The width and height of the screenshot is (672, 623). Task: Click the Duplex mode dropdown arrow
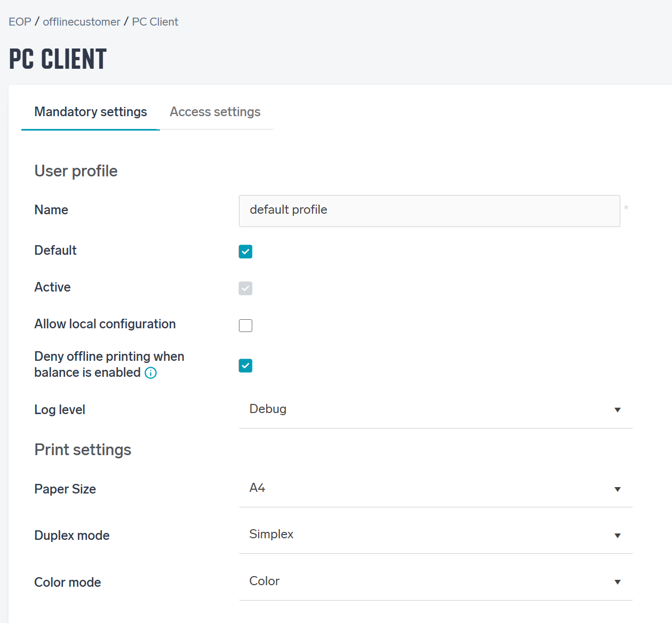[617, 536]
